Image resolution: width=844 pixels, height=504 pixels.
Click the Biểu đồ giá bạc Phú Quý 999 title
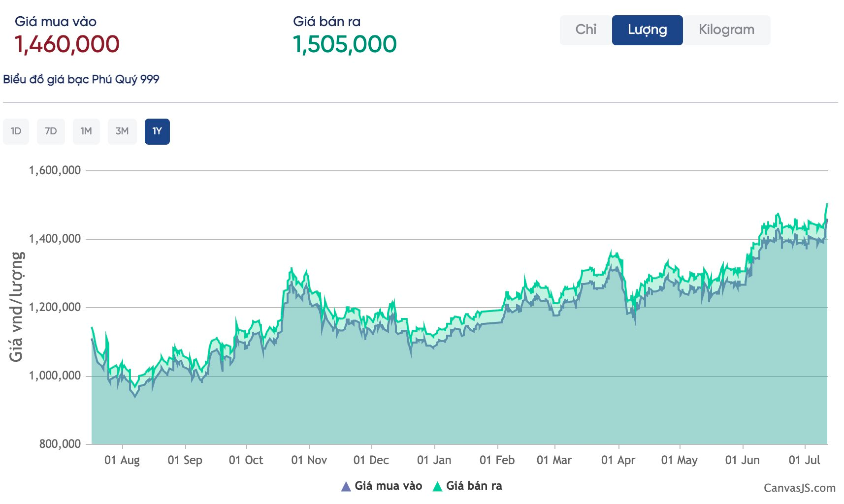pos(81,79)
